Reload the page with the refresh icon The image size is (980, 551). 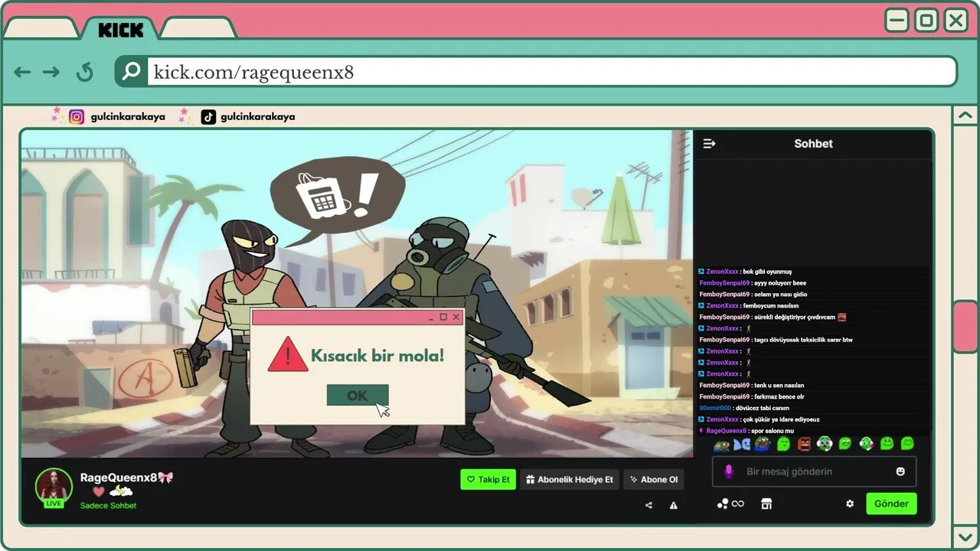click(x=84, y=72)
